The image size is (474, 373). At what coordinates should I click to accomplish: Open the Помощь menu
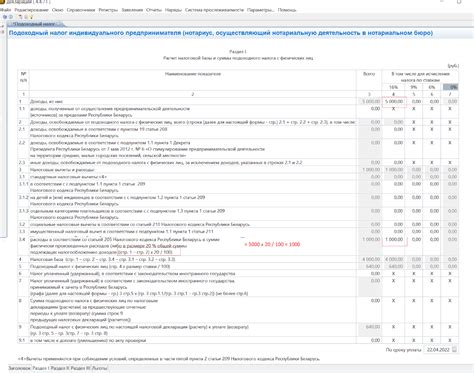287,10
